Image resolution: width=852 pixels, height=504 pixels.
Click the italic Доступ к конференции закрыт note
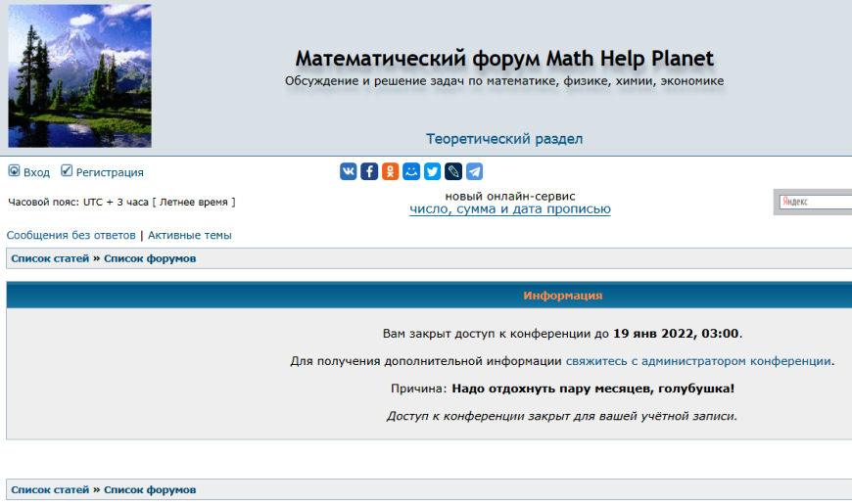[x=562, y=417]
